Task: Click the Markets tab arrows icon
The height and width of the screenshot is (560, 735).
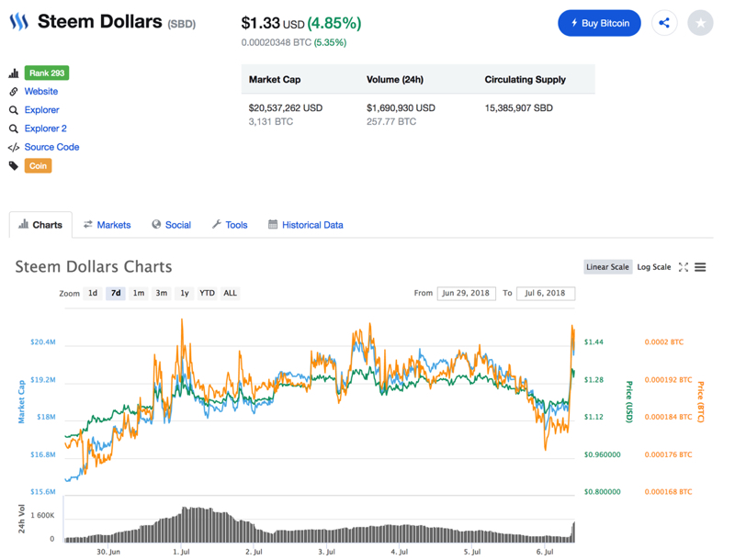Action: 87,224
